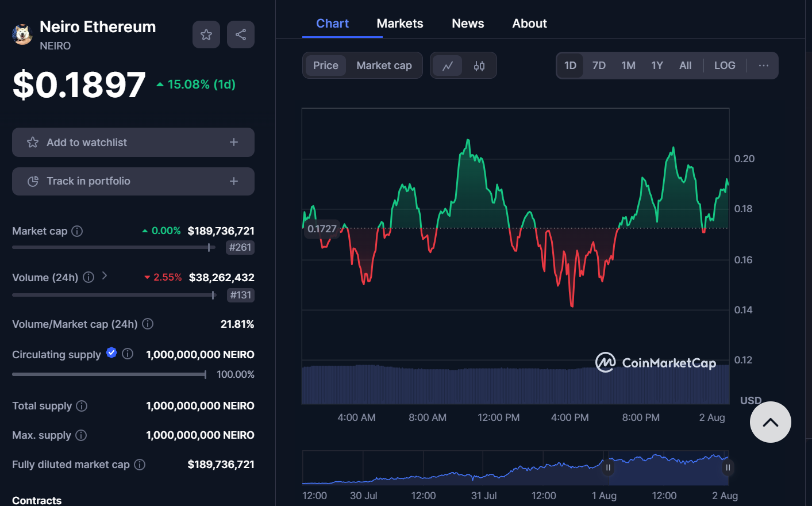Screen dimensions: 812x506
Task: Click the share icon in the header
Action: (x=241, y=34)
